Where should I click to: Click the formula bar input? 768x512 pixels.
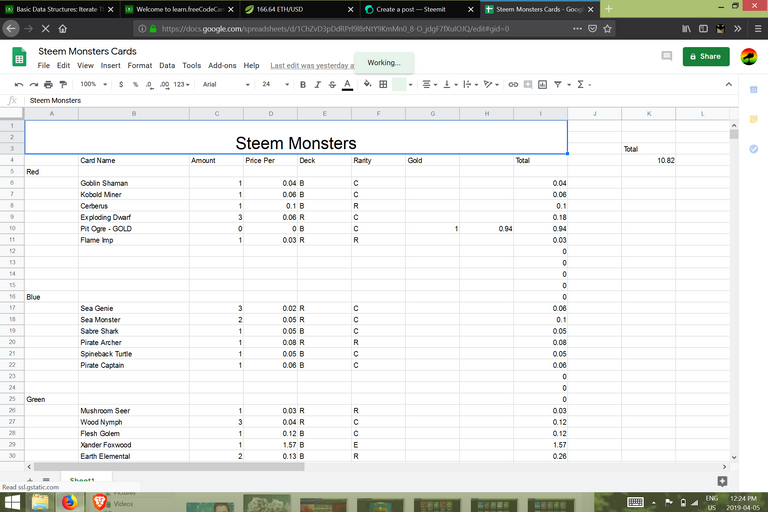click(382, 100)
